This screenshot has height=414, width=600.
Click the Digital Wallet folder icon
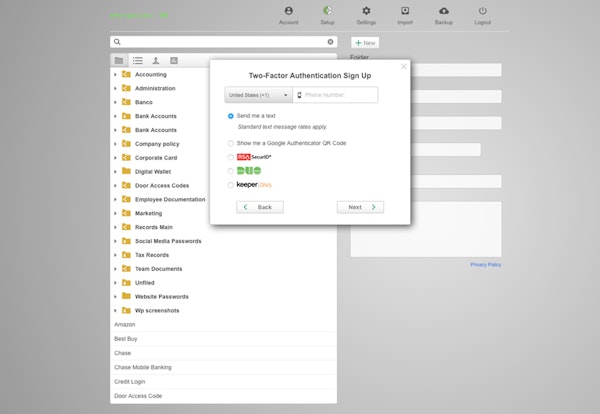(126, 171)
